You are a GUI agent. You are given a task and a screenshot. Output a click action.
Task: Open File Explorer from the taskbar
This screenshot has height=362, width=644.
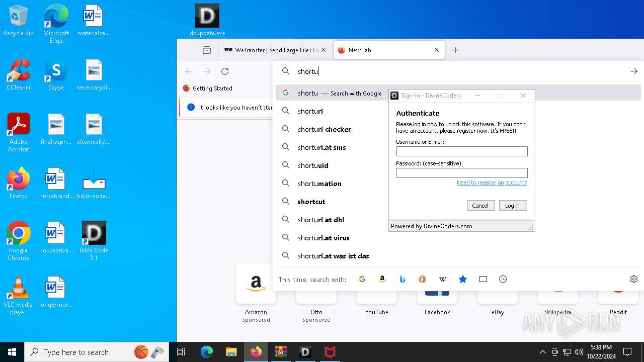pyautogui.click(x=231, y=352)
